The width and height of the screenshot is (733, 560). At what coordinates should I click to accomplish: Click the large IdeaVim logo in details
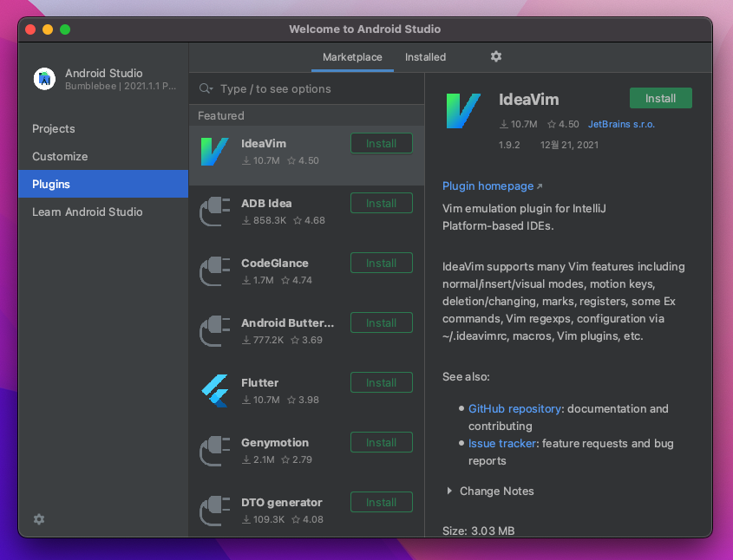point(463,111)
